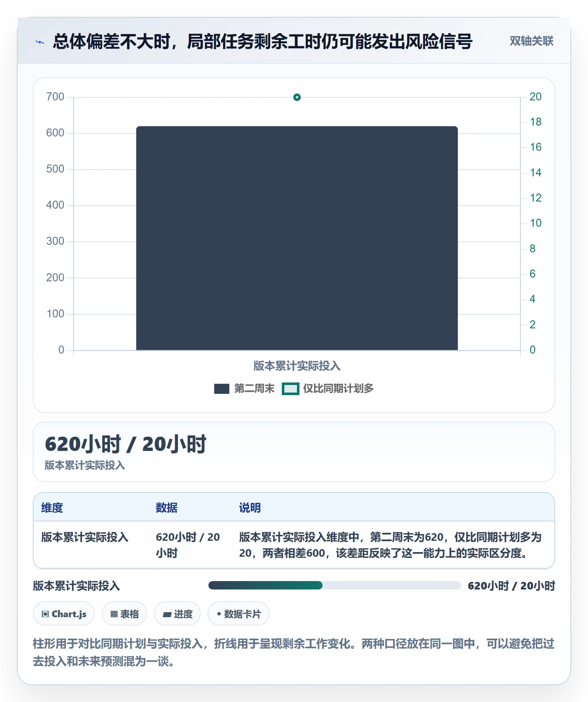Click the 版本累计实际投入 progress bar

pos(335,585)
